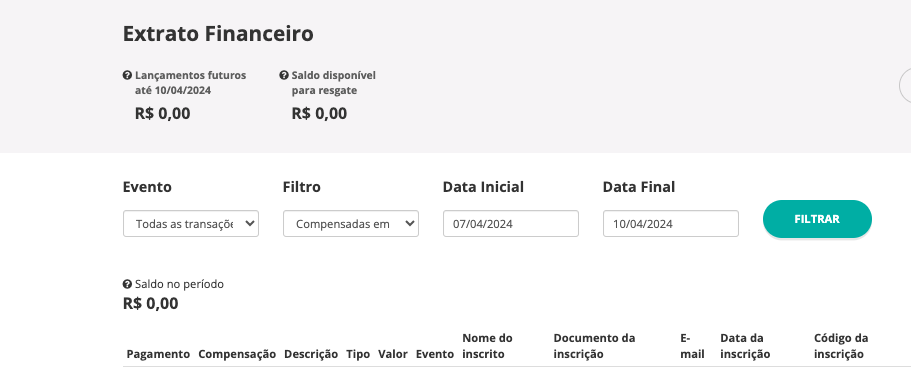Screen dimensions: 911x380
Task: Click the Evento table column header
Action: point(435,354)
